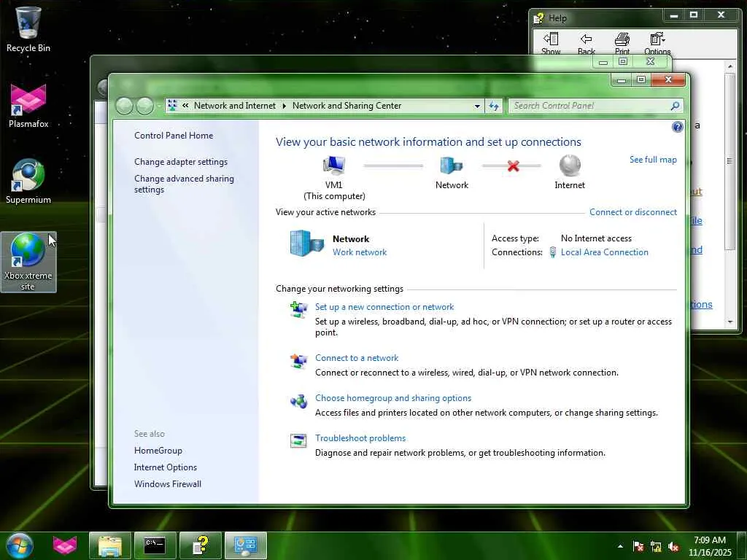Click the homegroup and sharing options icon
The image size is (747, 560).
coord(298,402)
